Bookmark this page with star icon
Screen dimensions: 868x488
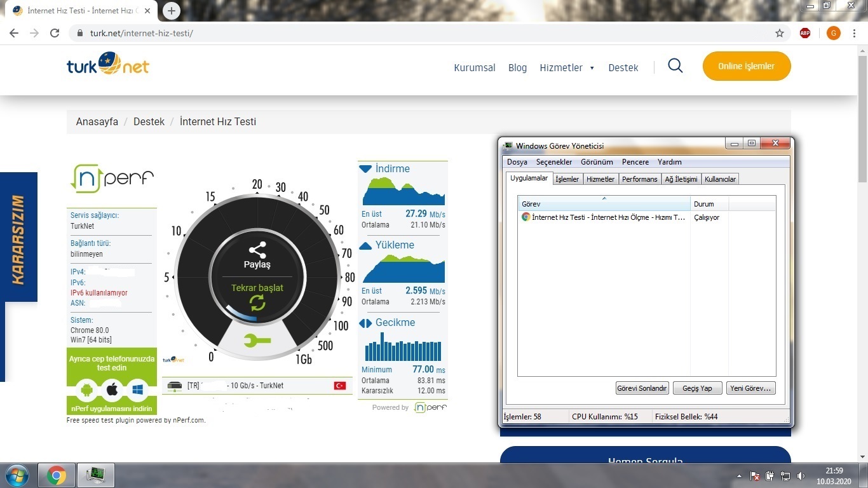pyautogui.click(x=780, y=33)
